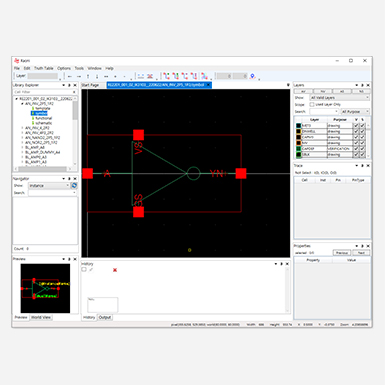This screenshot has height=385, width=385.
Task: Toggle visibility checkbox for first layer row
Action: tap(356, 126)
